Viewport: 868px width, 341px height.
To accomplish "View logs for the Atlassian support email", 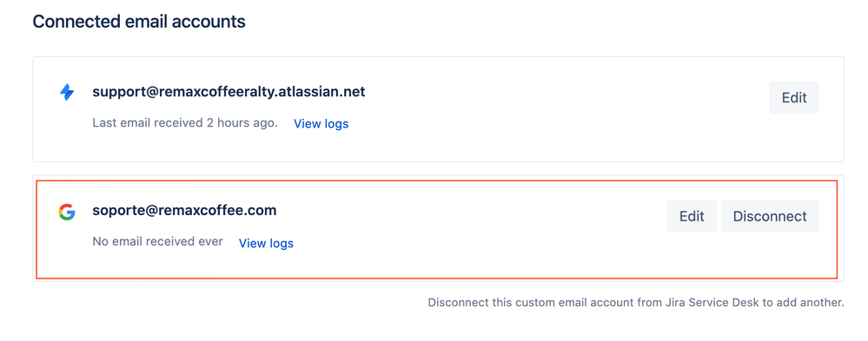I will point(321,124).
